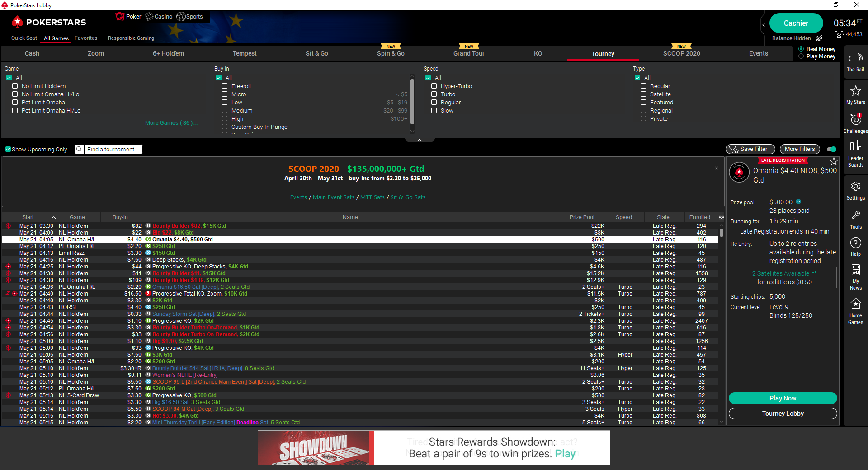Click the More Filters button

coord(799,149)
